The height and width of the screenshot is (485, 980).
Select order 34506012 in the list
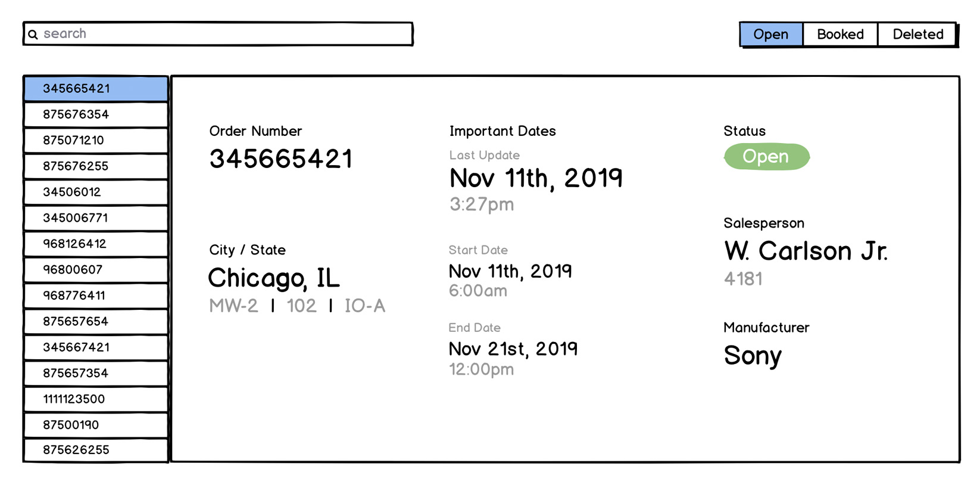tap(96, 192)
